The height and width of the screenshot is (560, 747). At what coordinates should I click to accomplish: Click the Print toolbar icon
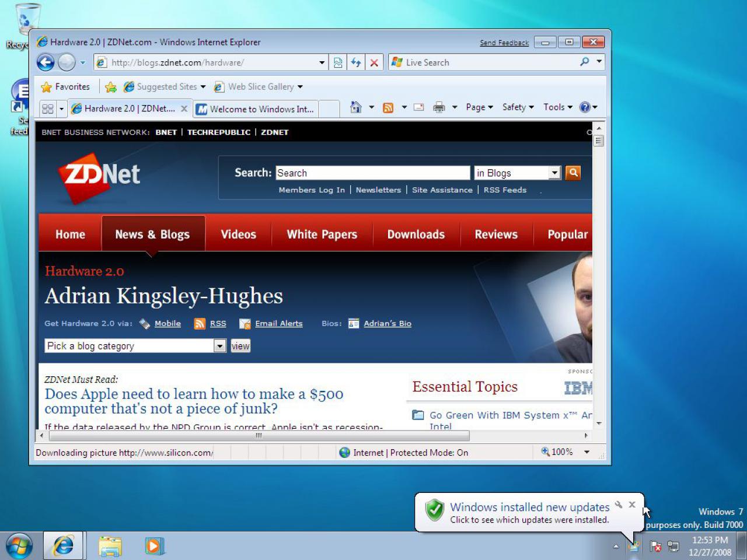(x=439, y=107)
